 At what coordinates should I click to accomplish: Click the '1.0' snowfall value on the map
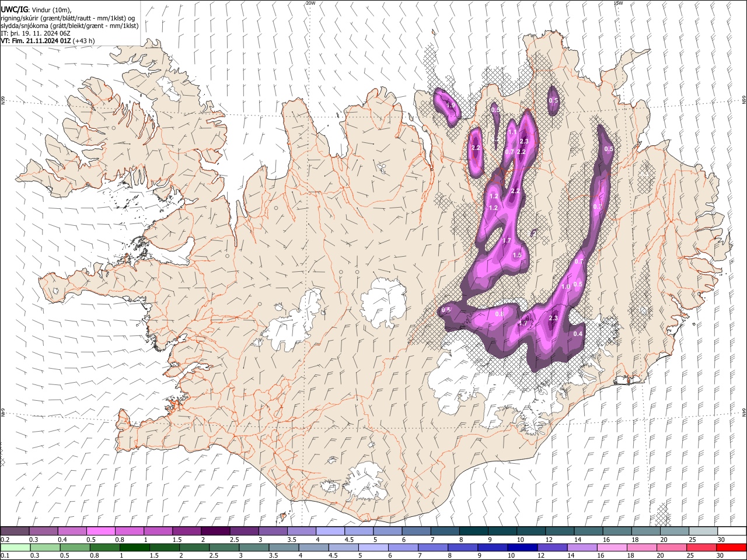point(566,287)
